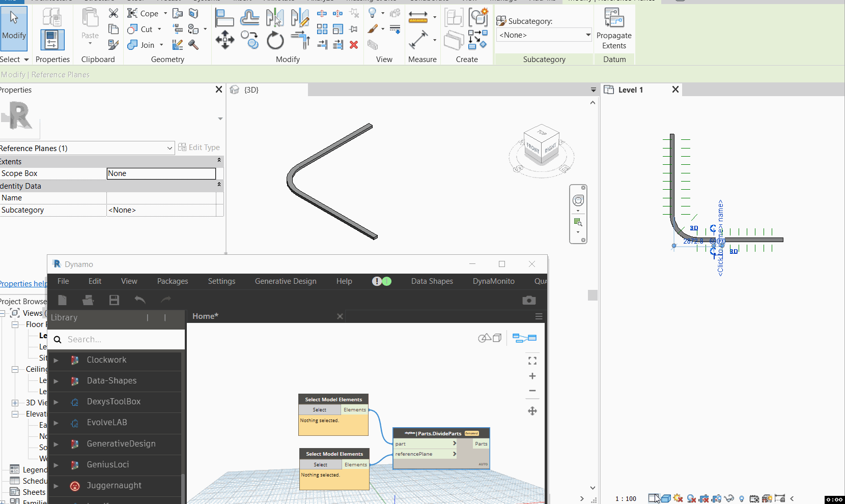Open Dynamo's Settings menu
This screenshot has height=504, width=845.
coord(221,281)
